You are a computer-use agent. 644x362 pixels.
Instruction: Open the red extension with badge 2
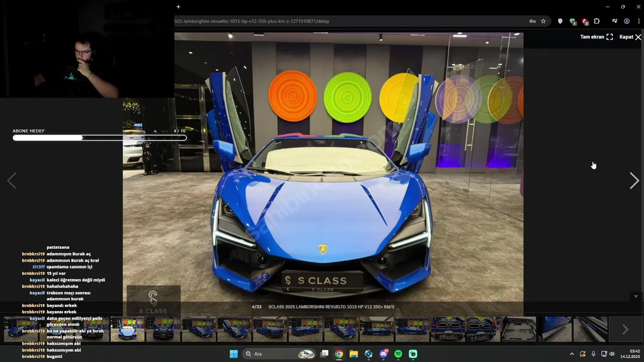coord(585,21)
